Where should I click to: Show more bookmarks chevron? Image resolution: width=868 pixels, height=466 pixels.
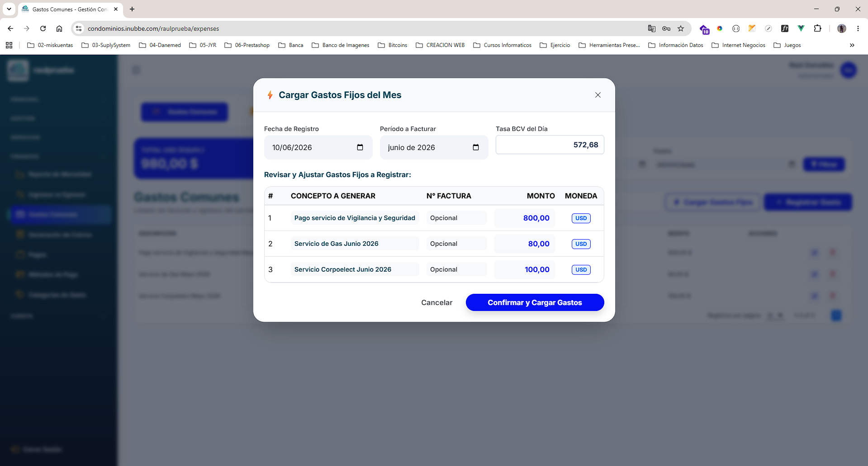click(852, 45)
